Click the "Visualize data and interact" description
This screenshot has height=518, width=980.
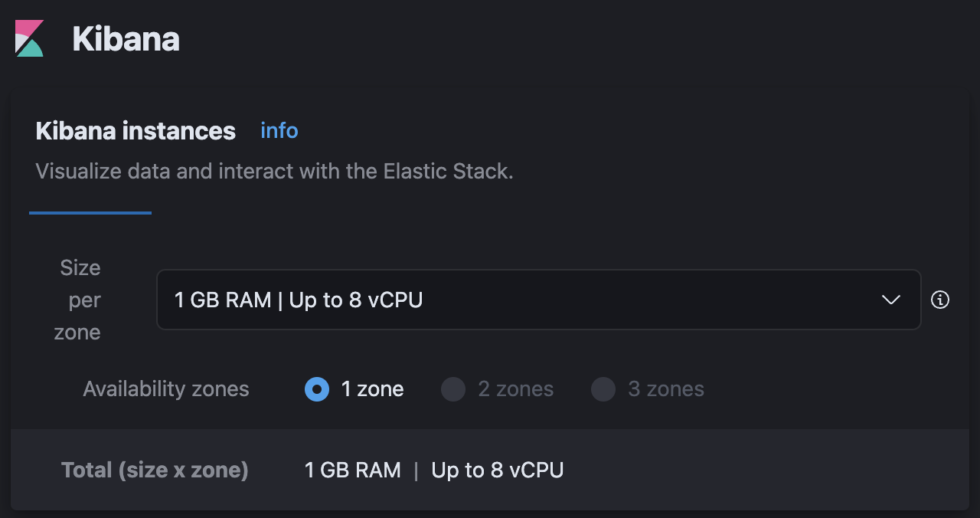click(x=274, y=171)
